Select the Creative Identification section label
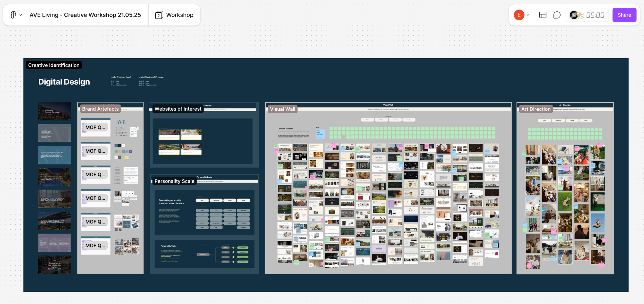 (54, 65)
